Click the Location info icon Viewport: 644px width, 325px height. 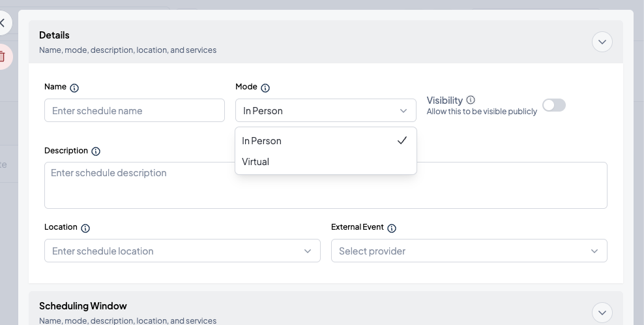coord(85,228)
